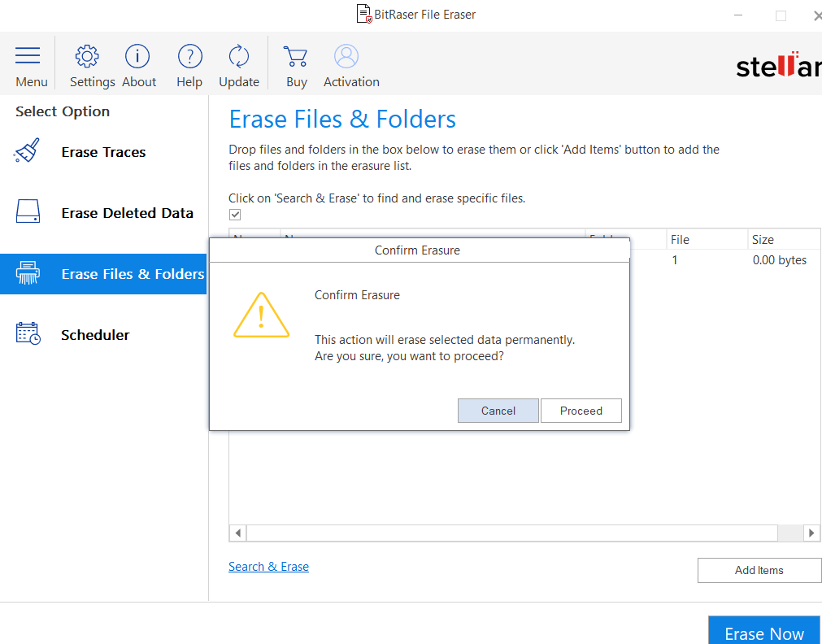The image size is (822, 644).
Task: Click the 0.00 bytes size cell
Action: [x=780, y=260]
